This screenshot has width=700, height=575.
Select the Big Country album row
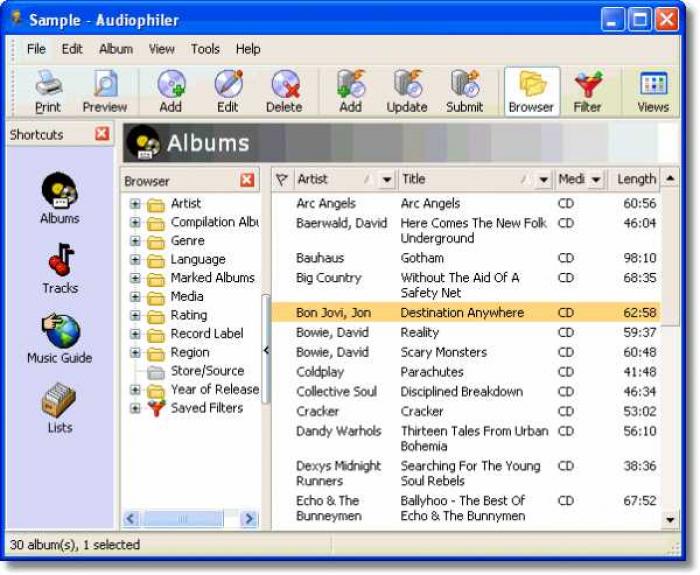[466, 285]
